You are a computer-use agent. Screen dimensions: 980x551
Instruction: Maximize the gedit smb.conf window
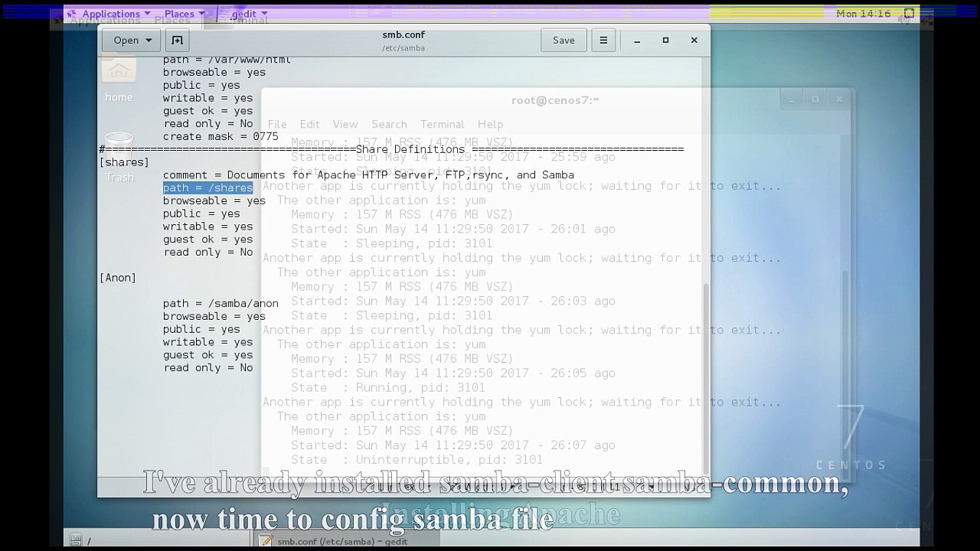(x=665, y=41)
